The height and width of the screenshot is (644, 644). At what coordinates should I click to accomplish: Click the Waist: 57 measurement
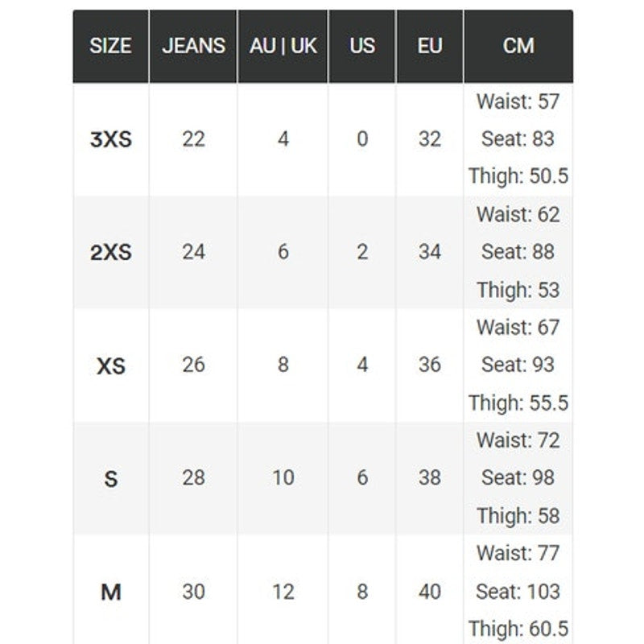518,101
